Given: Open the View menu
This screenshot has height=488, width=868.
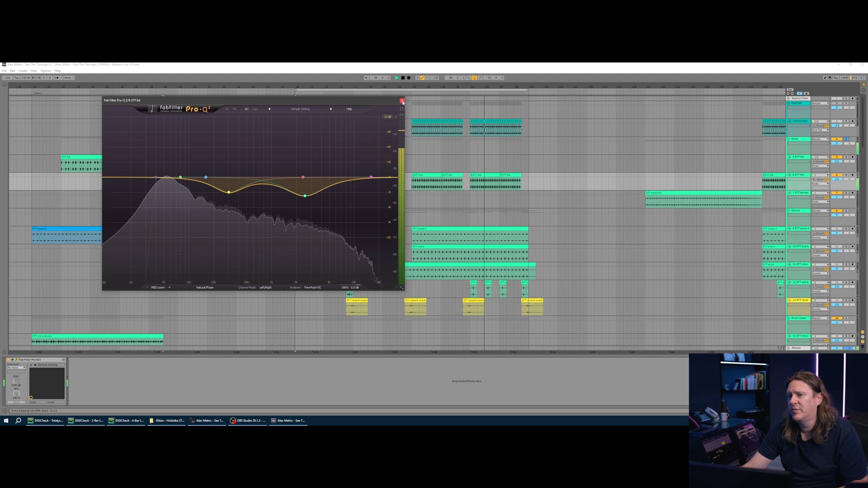Looking at the screenshot, I should coord(33,71).
